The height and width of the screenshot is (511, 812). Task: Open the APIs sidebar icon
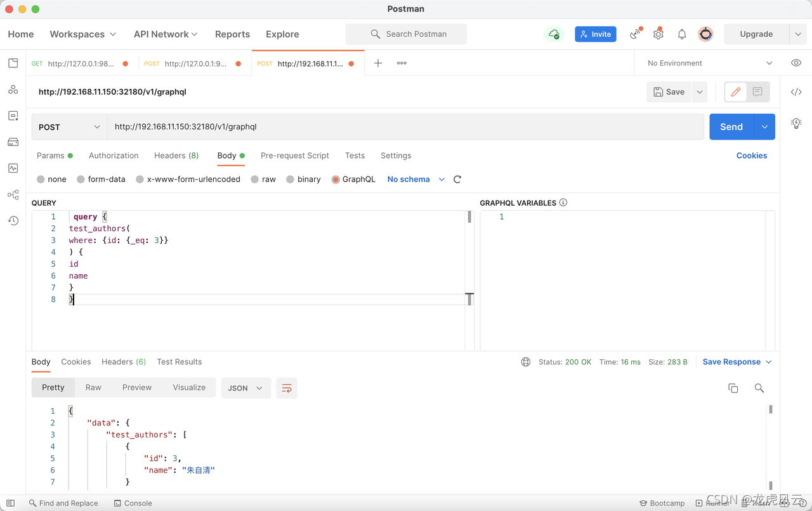click(13, 90)
